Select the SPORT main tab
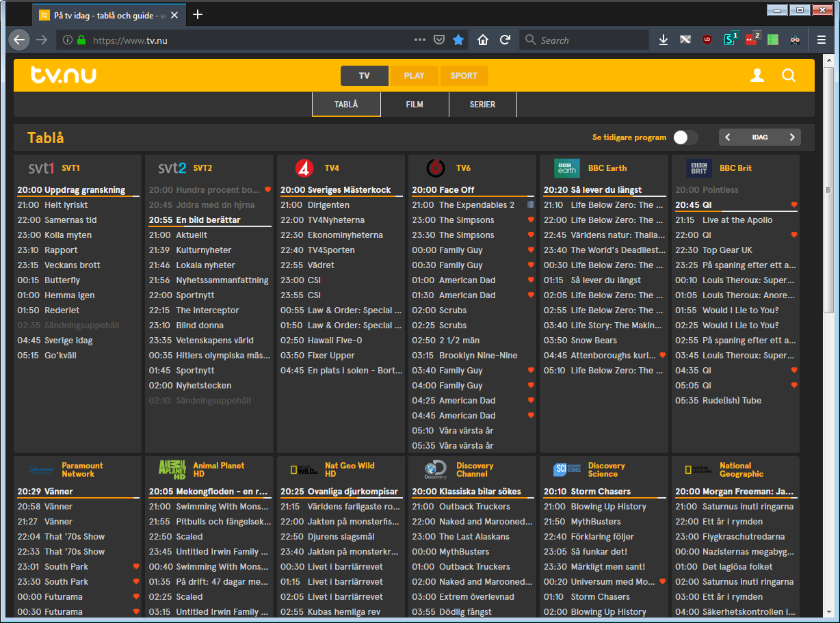The image size is (840, 623). pyautogui.click(x=464, y=76)
